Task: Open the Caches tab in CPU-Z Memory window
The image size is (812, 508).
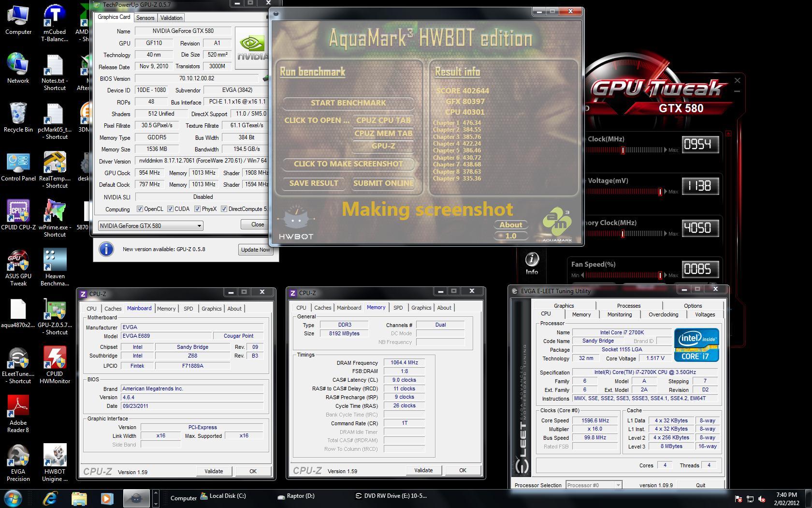Action: [x=322, y=307]
